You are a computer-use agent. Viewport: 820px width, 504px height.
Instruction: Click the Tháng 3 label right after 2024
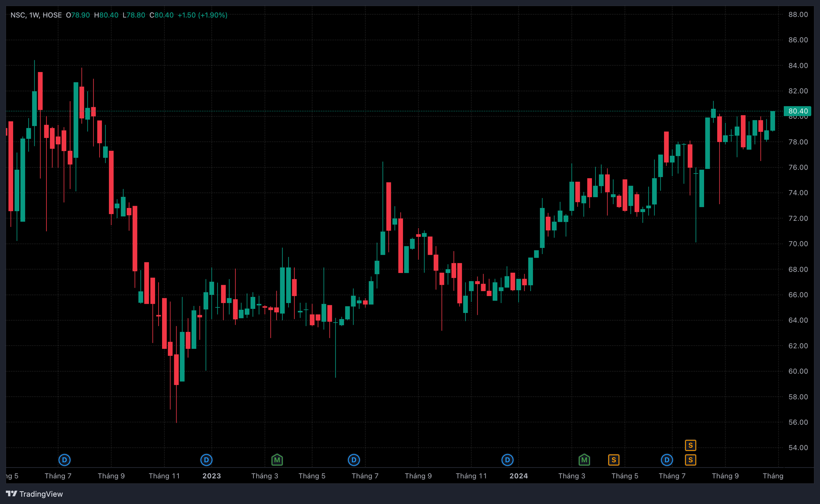click(571, 476)
